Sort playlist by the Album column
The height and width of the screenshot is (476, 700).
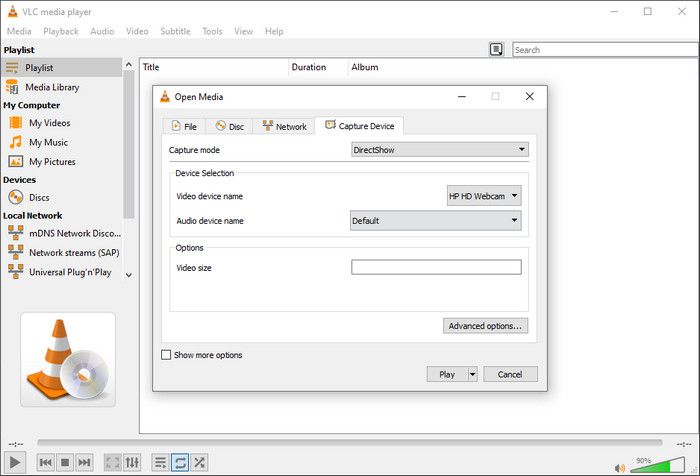tap(365, 67)
